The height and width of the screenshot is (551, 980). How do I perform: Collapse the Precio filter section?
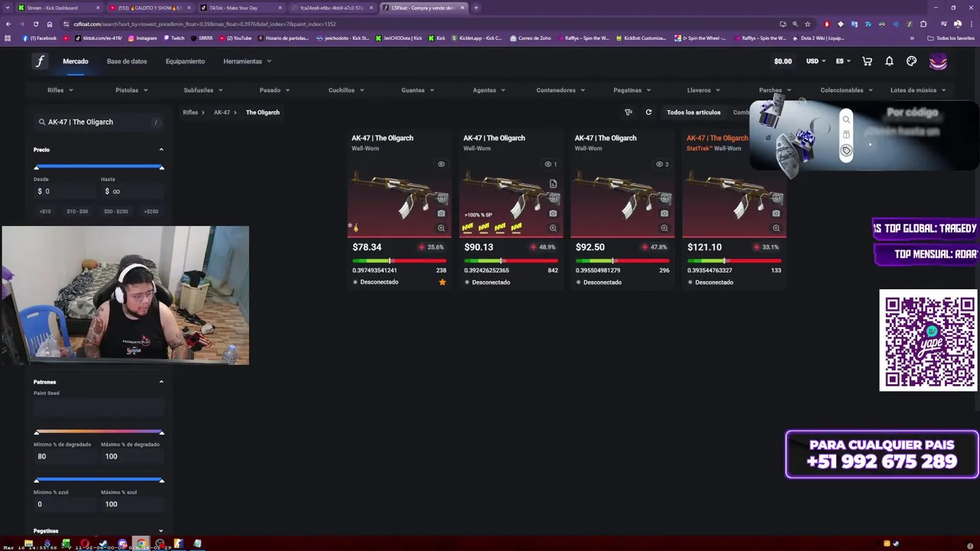pyautogui.click(x=161, y=150)
